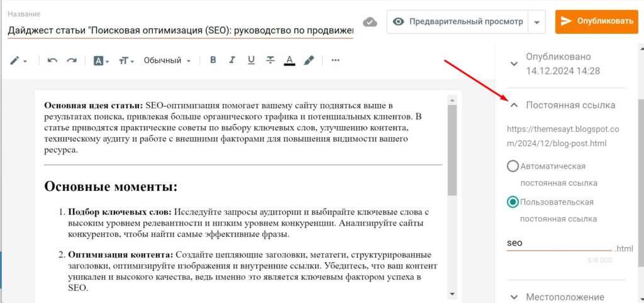The image size is (644, 303).
Task: Click the 14.12.2024 14:28 publish date
Action: (563, 71)
